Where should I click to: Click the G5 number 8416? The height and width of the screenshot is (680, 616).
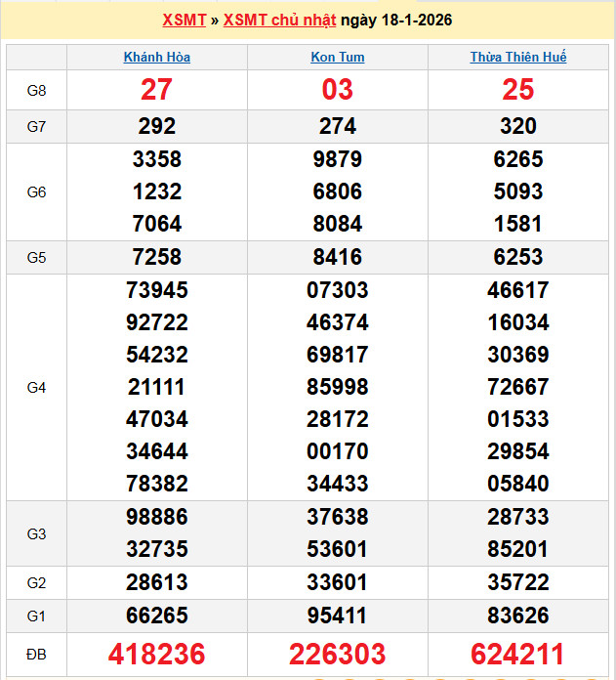coord(337,257)
